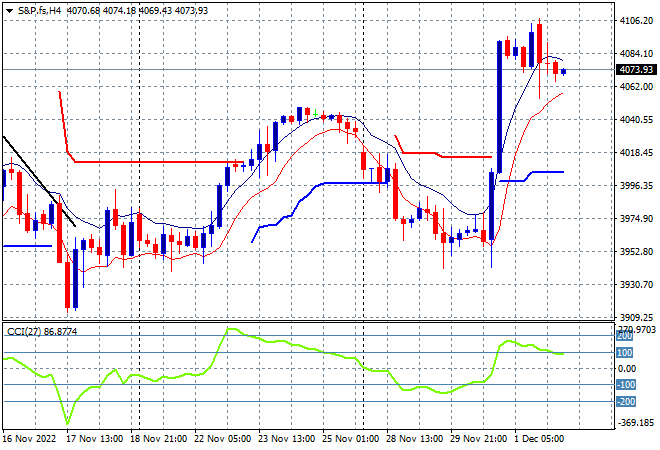Click the current price tag 4073.93

click(636, 69)
